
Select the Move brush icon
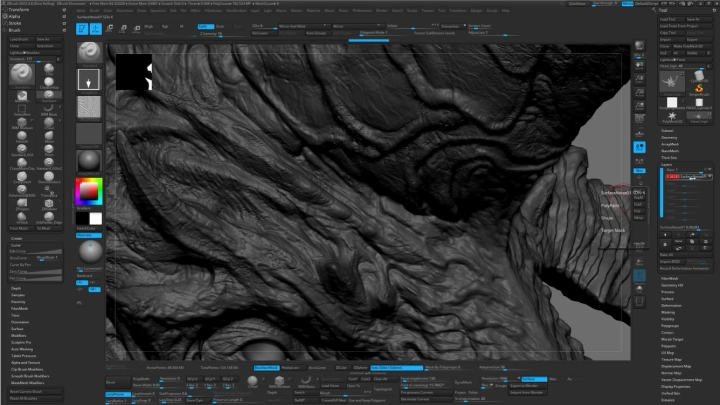[49, 137]
